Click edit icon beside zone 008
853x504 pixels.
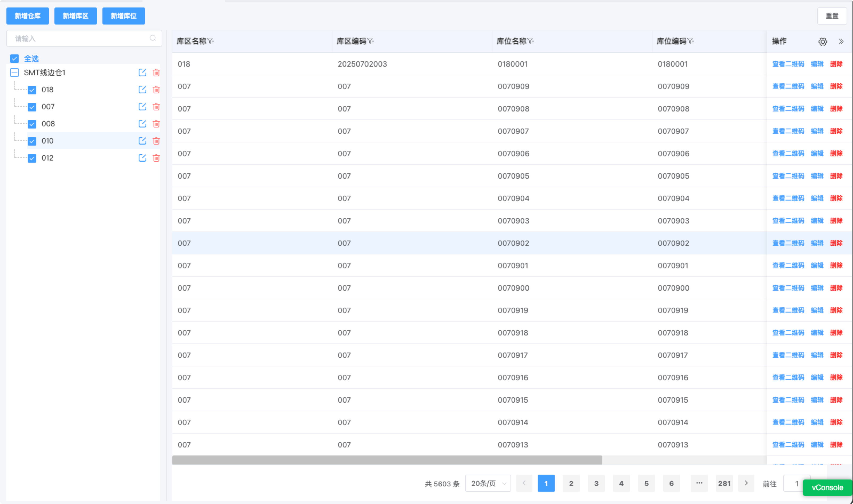pos(142,124)
